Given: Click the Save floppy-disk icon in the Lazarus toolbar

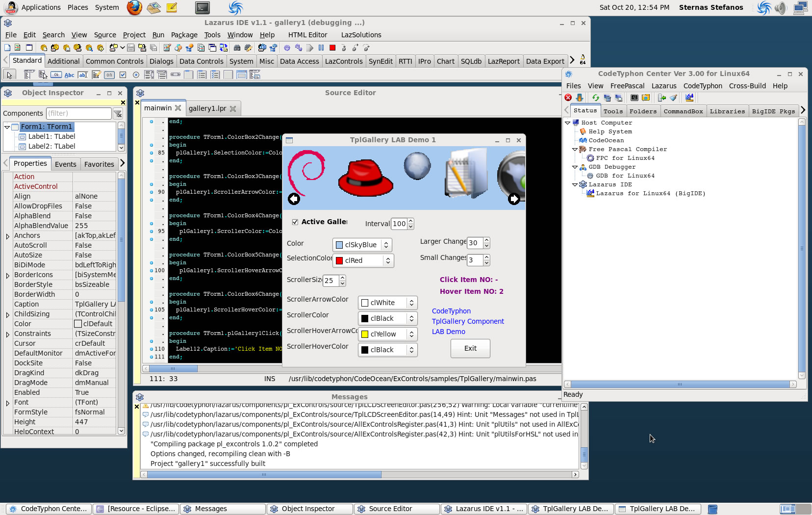Looking at the screenshot, I should pyautogui.click(x=131, y=48).
